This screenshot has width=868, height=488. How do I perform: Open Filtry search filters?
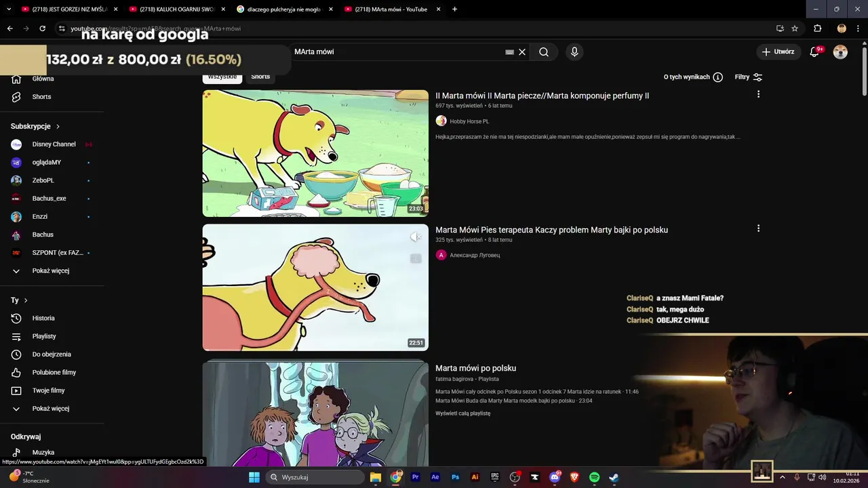pyautogui.click(x=749, y=77)
